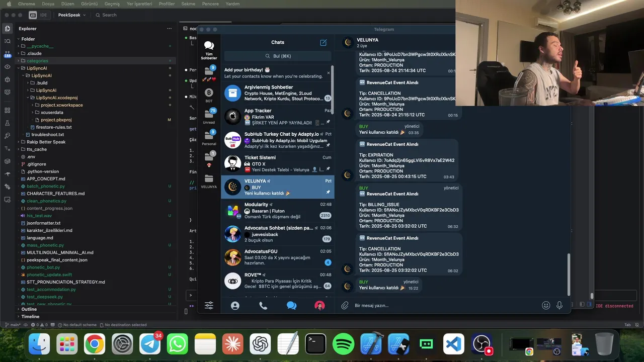Open the emoji picker in message bar
644x362 pixels.
click(x=546, y=305)
